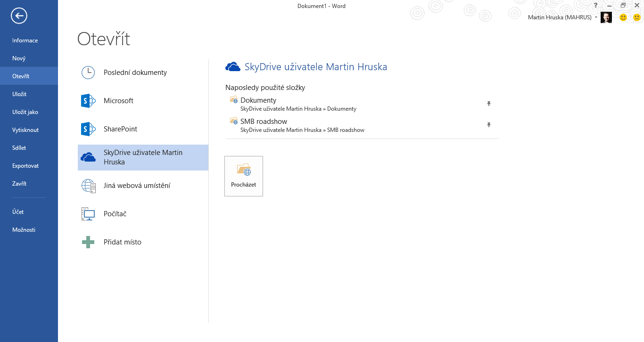Expand the user account dropdown arrow
Image resolution: width=644 pixels, height=342 pixels.
coord(596,17)
